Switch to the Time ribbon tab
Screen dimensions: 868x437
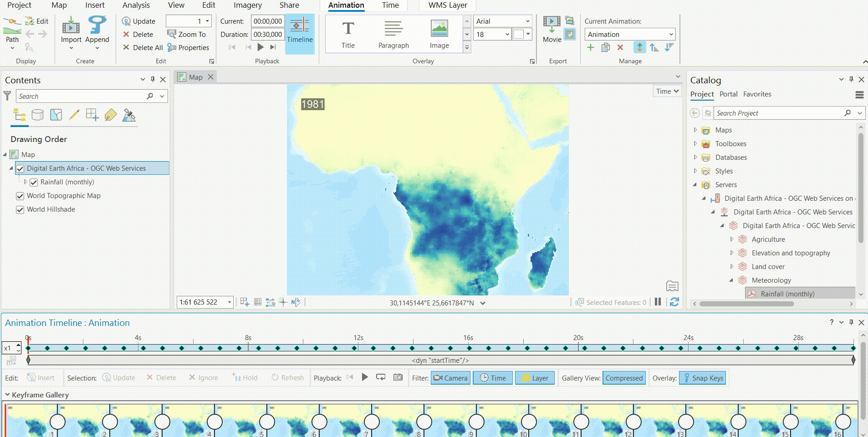point(389,5)
